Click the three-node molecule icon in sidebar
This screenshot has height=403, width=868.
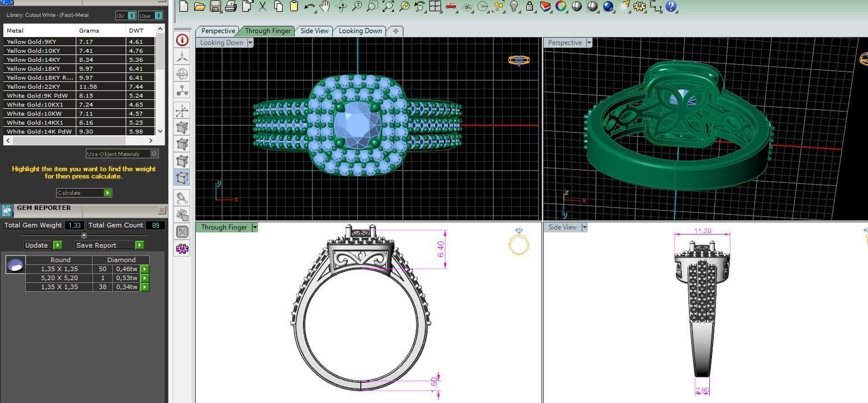pos(182,90)
